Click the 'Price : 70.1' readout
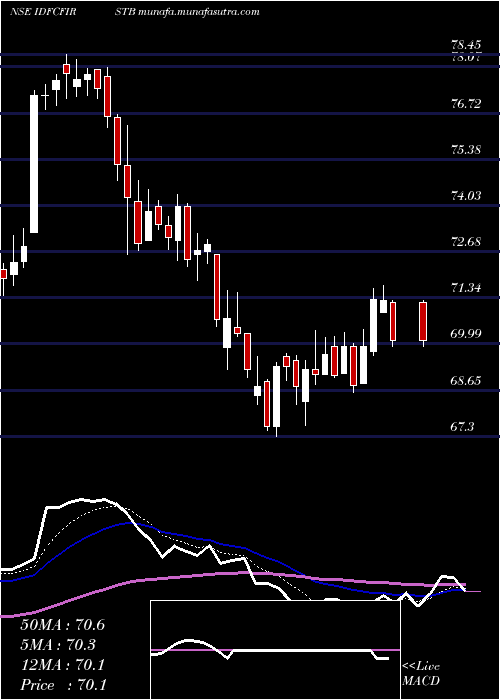 click(x=62, y=685)
